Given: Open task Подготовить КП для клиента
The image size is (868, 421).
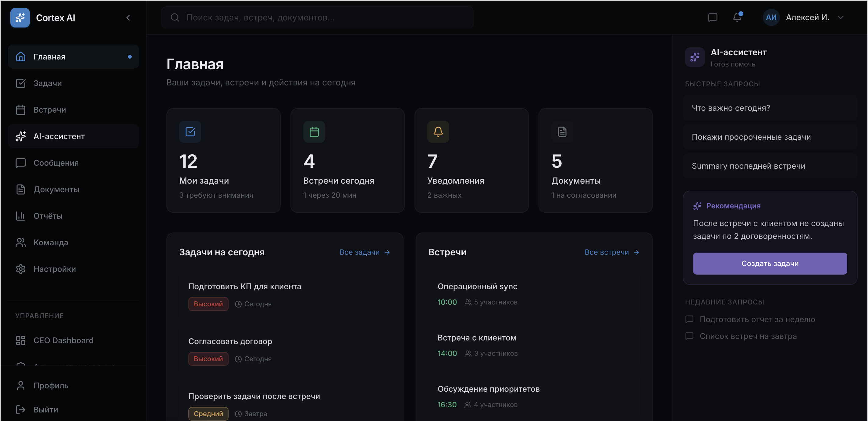Looking at the screenshot, I should (x=285, y=295).
